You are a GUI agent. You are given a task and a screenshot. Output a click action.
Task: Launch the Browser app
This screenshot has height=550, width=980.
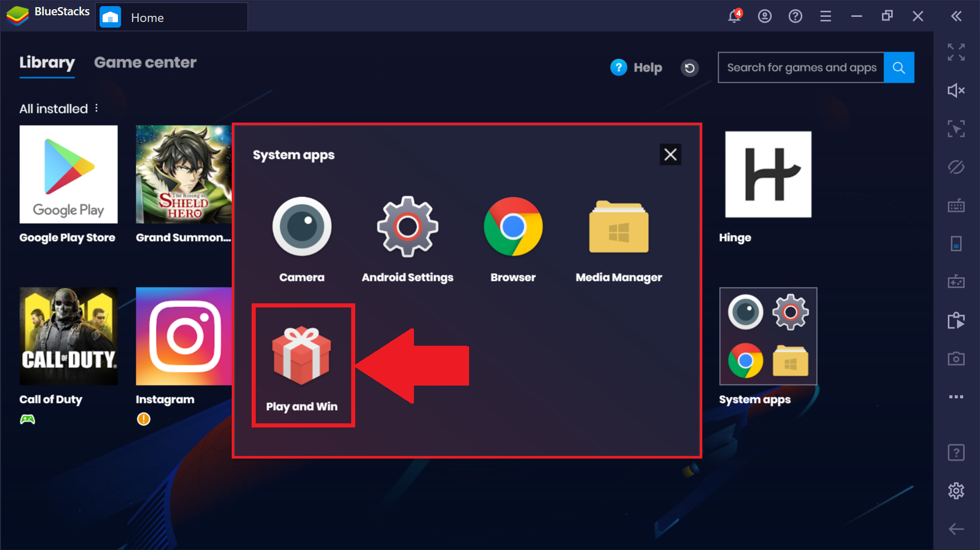(513, 227)
